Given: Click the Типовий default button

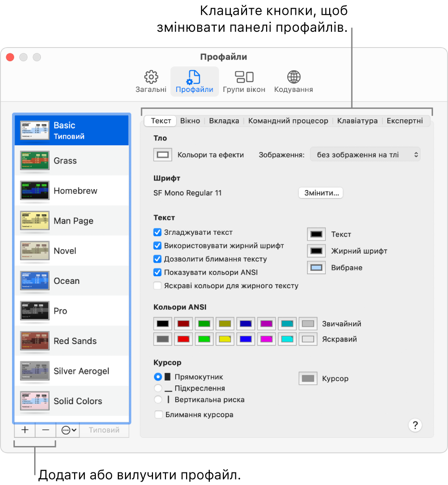Looking at the screenshot, I should (x=104, y=430).
